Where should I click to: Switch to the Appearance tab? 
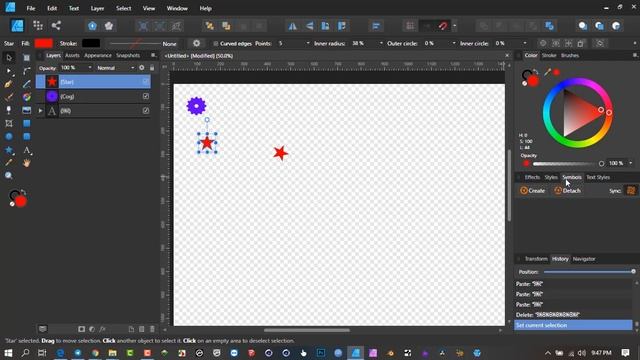click(98, 56)
